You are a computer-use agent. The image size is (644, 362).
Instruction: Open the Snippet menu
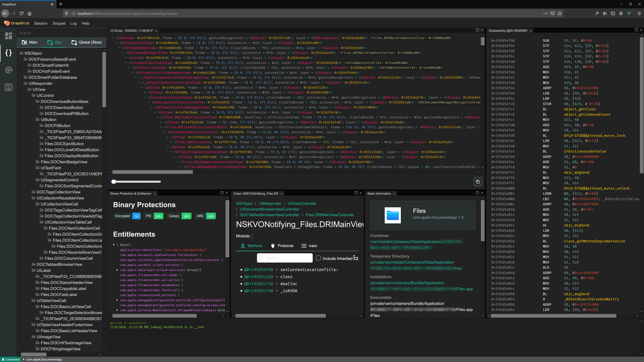(59, 23)
